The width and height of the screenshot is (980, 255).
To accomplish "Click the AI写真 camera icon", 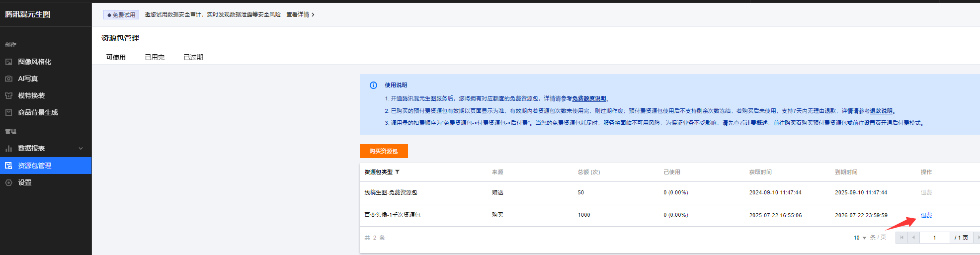I will [x=8, y=79].
